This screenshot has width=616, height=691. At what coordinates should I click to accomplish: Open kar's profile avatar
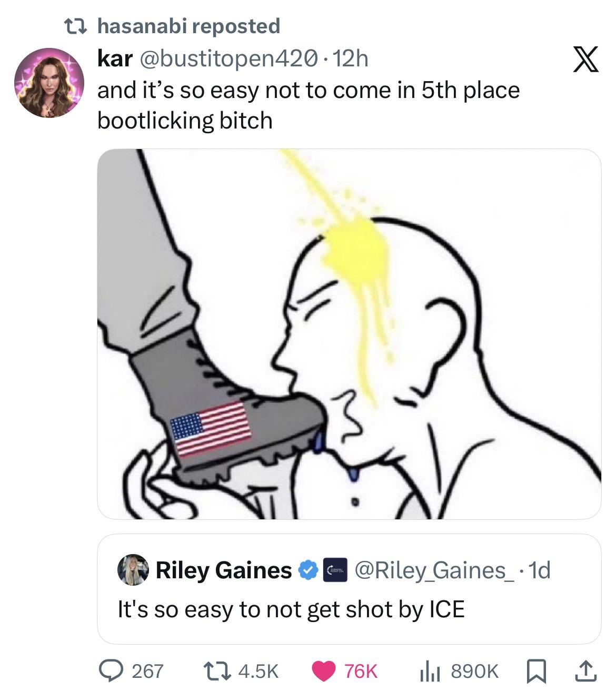tap(49, 83)
